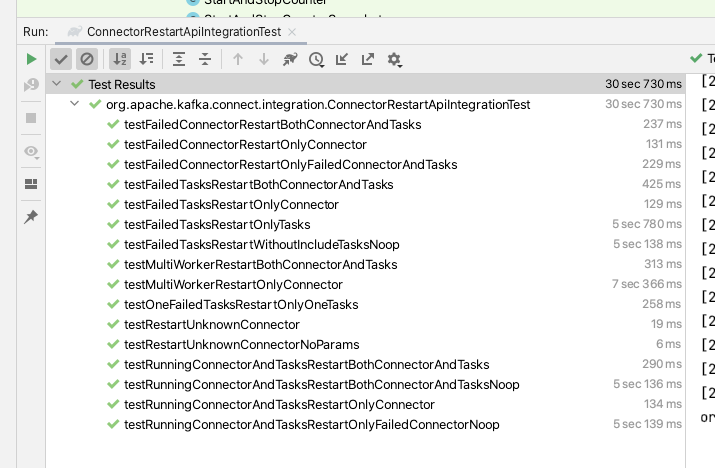Go to next failed test arrow
Viewport: 715px width, 468px height.
pos(264,59)
